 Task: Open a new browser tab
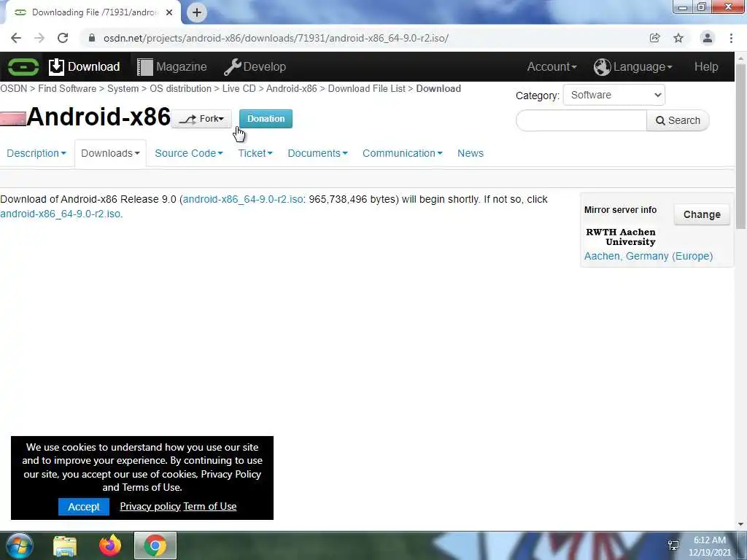197,12
